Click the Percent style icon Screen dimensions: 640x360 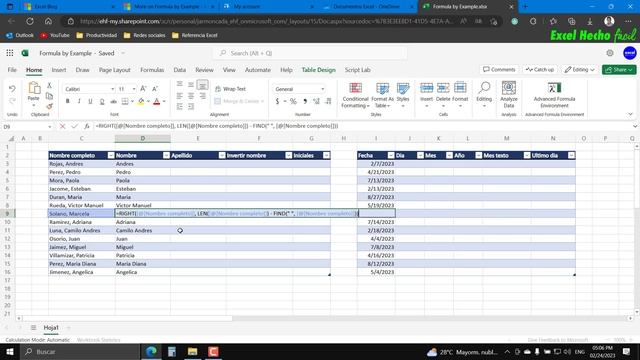coord(293,101)
